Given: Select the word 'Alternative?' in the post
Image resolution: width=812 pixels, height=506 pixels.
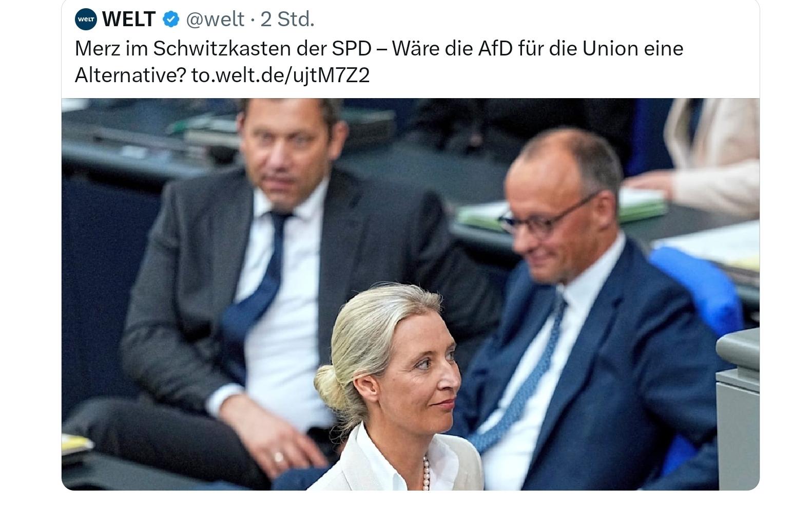Looking at the screenshot, I should [x=130, y=76].
